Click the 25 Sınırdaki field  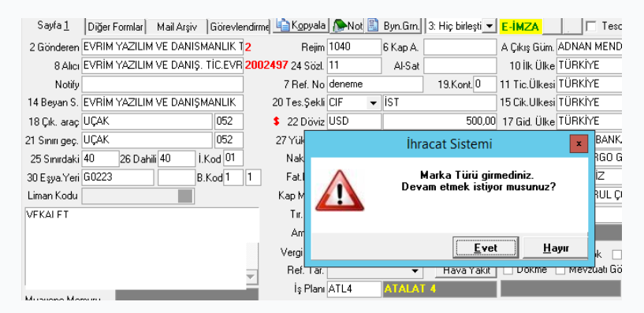101,158
